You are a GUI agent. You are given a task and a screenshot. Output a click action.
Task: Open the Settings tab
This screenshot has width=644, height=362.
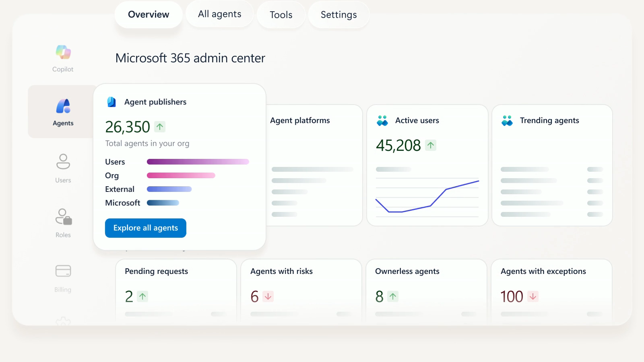click(339, 15)
